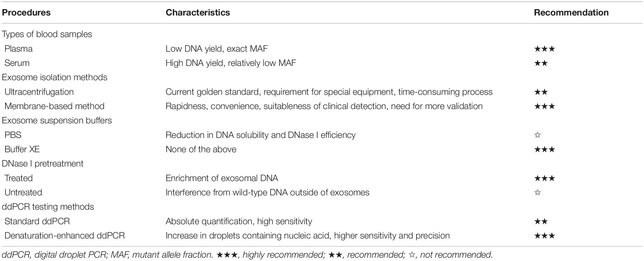Click the 'Types of blood samples' section heading
The width and height of the screenshot is (644, 261).
pyautogui.click(x=47, y=34)
